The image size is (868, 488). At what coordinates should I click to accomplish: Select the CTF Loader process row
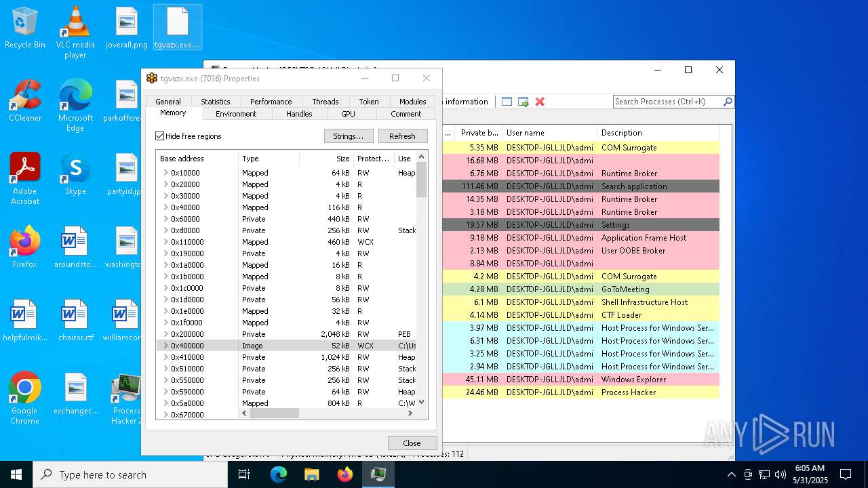(x=580, y=315)
